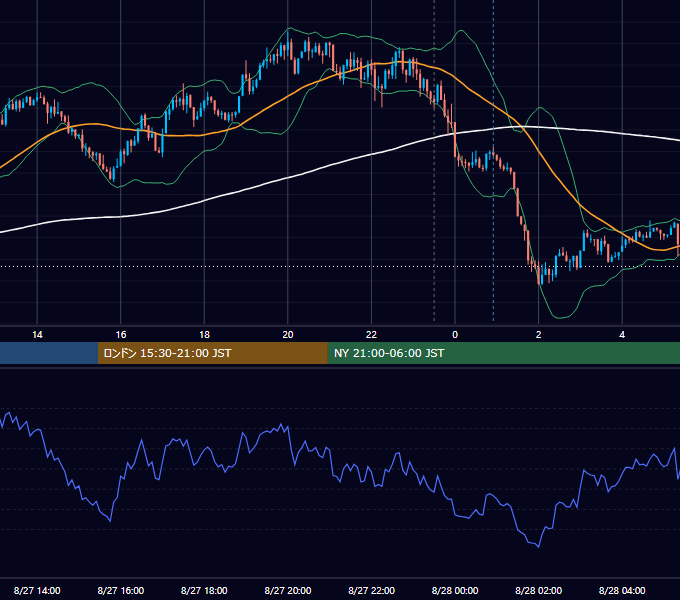The width and height of the screenshot is (680, 600).
Task: Click the 0 hour label on the time axis
Action: (455, 335)
